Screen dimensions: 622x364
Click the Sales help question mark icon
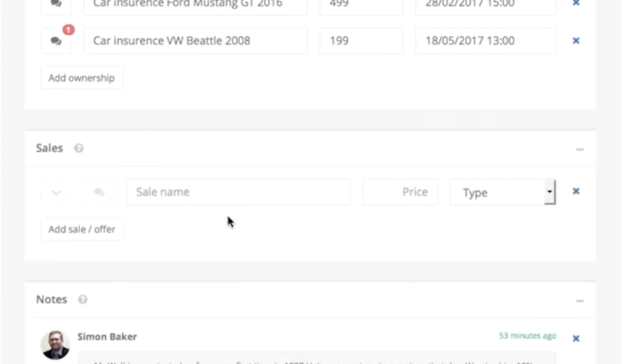79,148
